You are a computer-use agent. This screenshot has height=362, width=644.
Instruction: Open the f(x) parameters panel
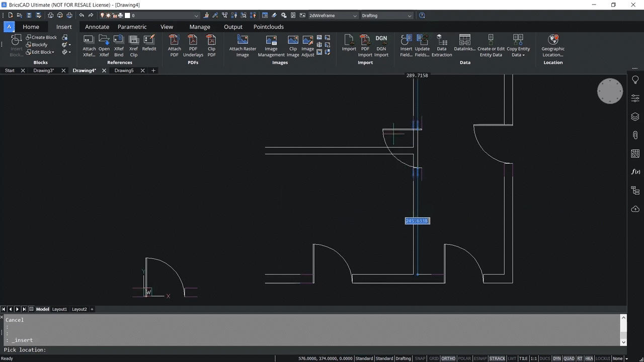(x=635, y=172)
